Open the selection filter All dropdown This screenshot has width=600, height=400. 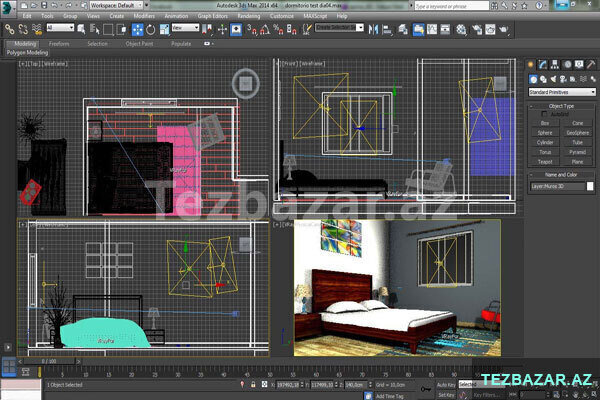60,28
